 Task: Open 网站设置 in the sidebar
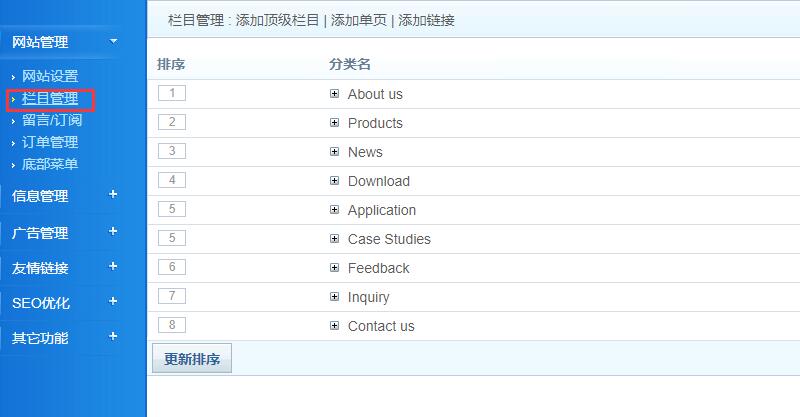pyautogui.click(x=50, y=76)
